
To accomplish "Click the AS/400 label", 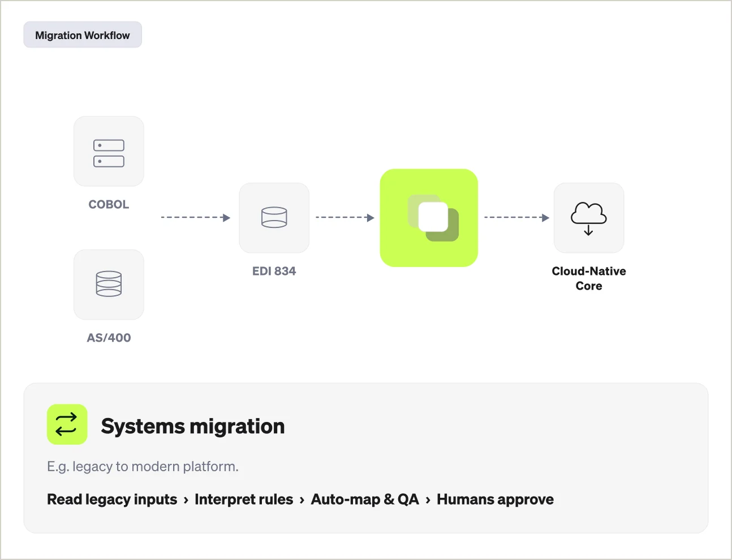I will point(109,338).
